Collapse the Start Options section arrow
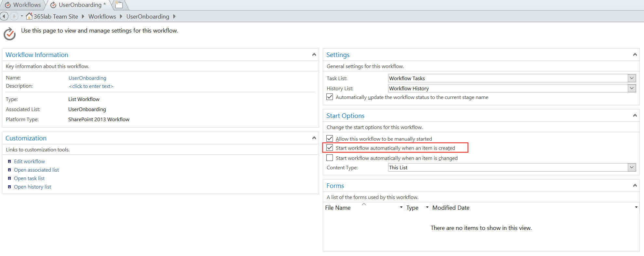Image resolution: width=644 pixels, height=256 pixels. pyautogui.click(x=635, y=116)
